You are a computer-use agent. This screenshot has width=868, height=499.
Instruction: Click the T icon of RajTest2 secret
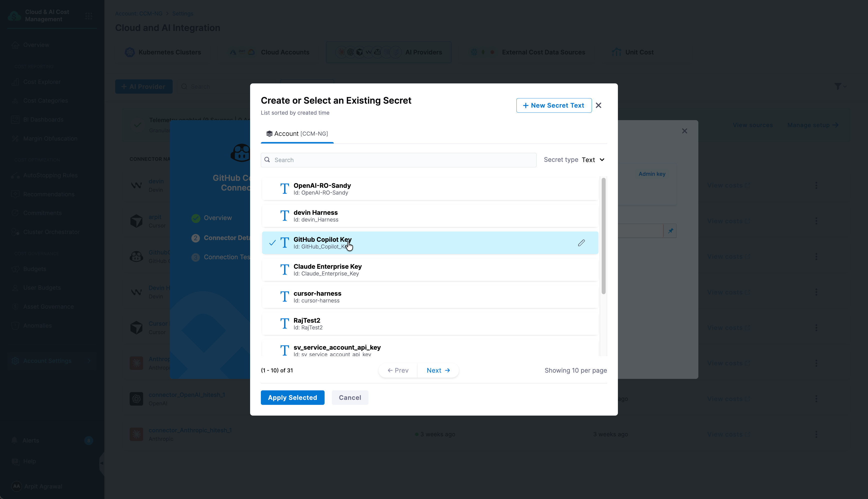point(285,323)
